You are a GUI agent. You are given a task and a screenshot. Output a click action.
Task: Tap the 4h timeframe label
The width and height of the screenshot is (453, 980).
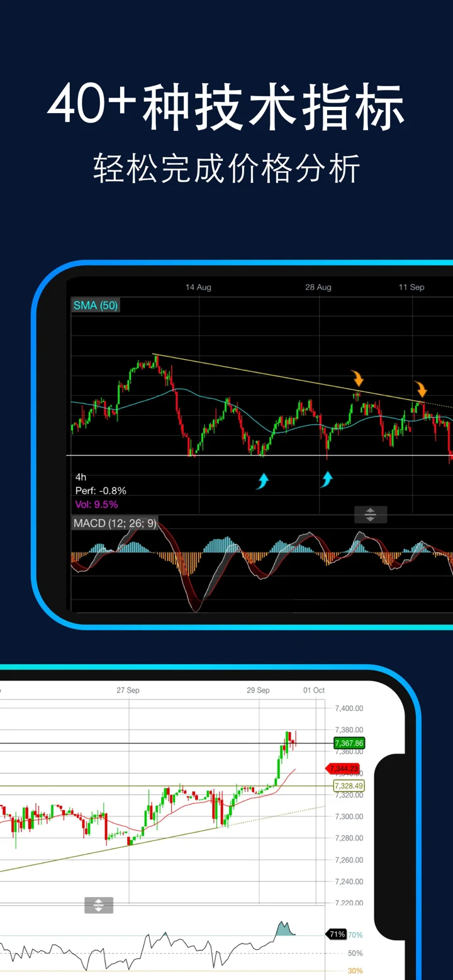pos(81,477)
